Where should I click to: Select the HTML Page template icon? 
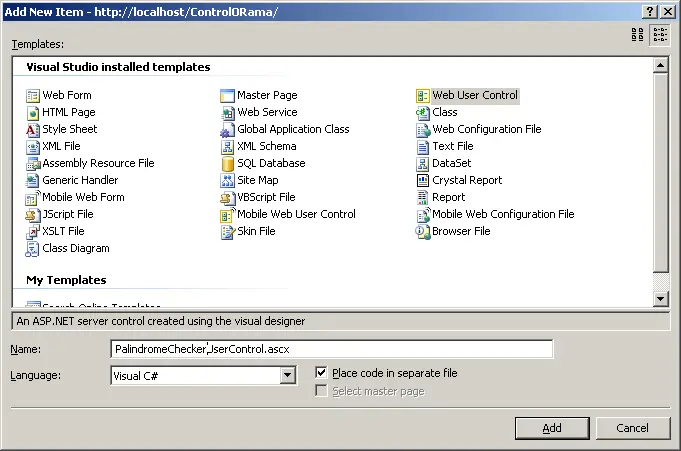coord(33,113)
